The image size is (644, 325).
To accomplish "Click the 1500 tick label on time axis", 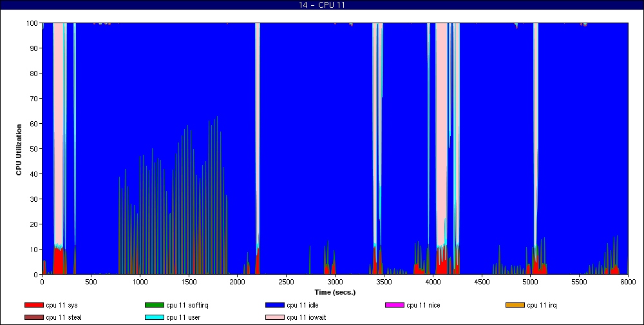I will [x=189, y=282].
